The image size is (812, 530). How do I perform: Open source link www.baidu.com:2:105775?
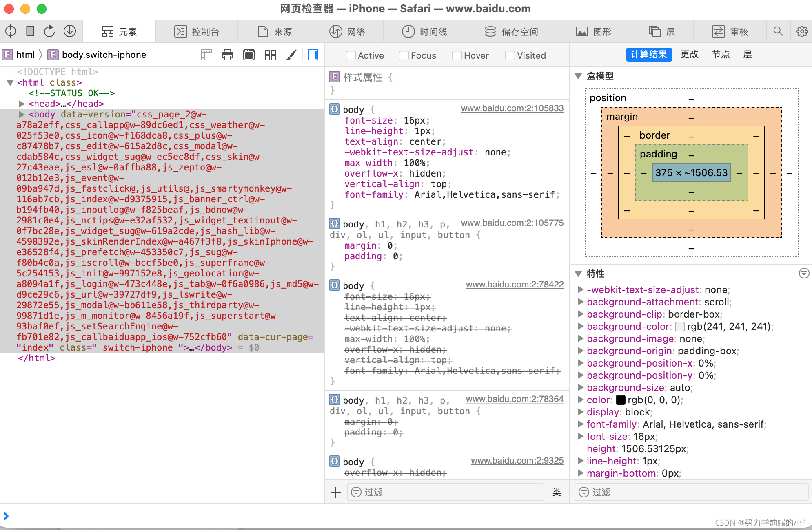coord(512,223)
